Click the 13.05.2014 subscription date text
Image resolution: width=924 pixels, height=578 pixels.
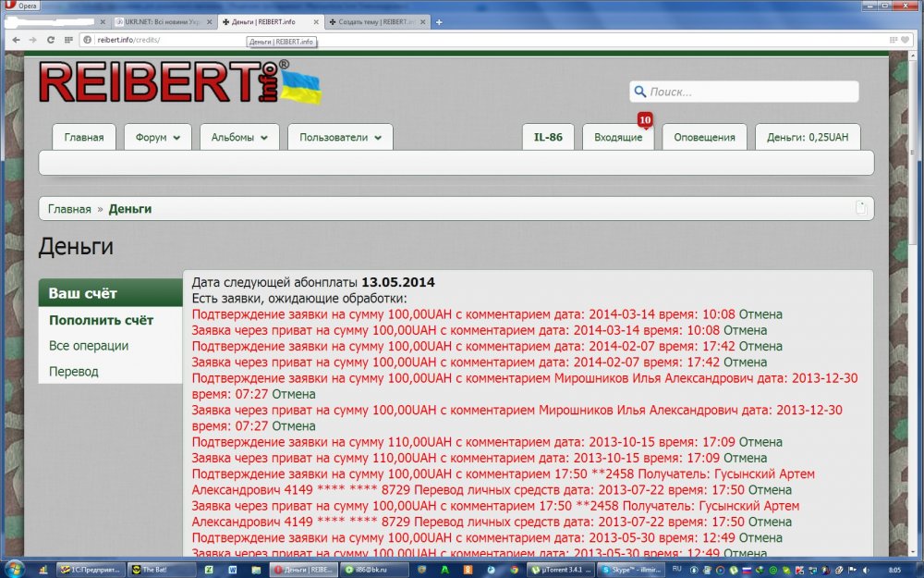pyautogui.click(x=397, y=282)
